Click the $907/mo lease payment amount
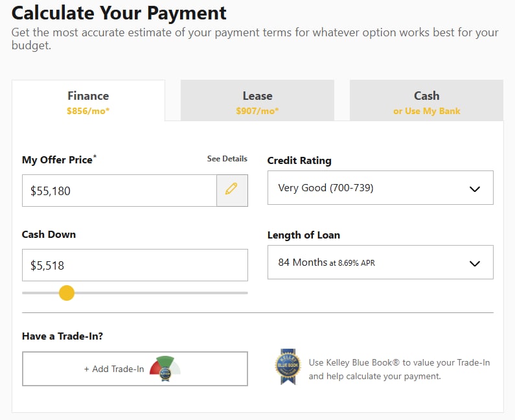The image size is (515, 420). point(257,111)
